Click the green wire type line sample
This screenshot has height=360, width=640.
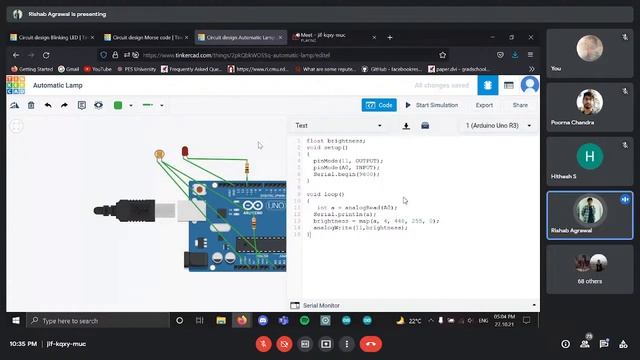point(148,105)
